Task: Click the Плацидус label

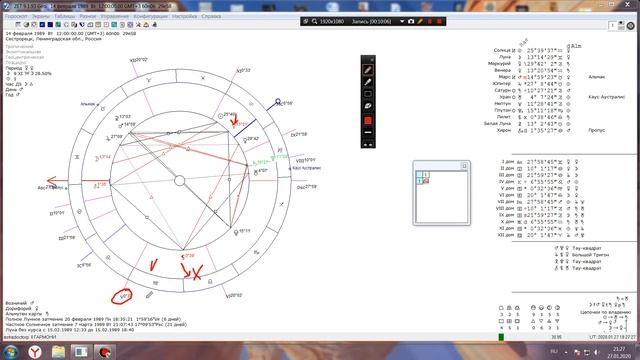Action: point(16,62)
